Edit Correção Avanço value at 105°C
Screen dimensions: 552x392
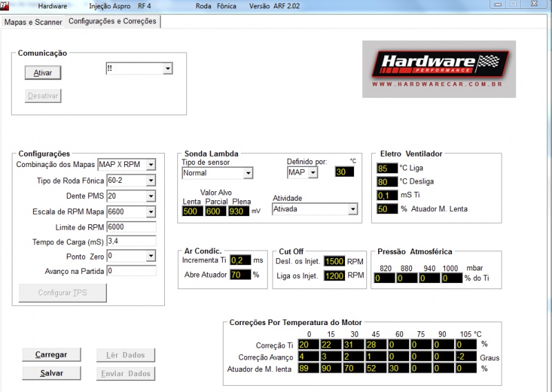click(x=466, y=356)
